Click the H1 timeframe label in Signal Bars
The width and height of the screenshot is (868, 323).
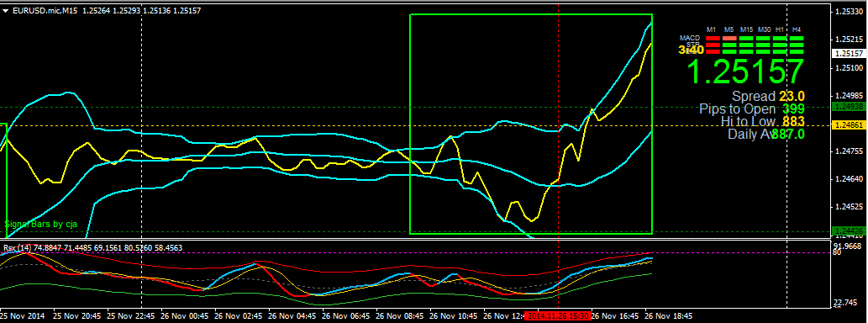pos(780,29)
